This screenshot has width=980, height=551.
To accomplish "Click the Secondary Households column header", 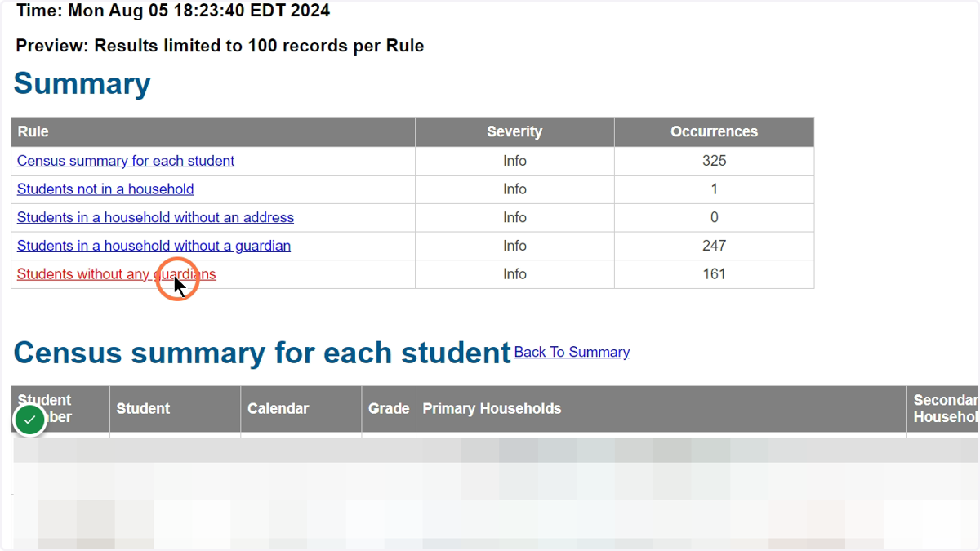I will coord(943,409).
